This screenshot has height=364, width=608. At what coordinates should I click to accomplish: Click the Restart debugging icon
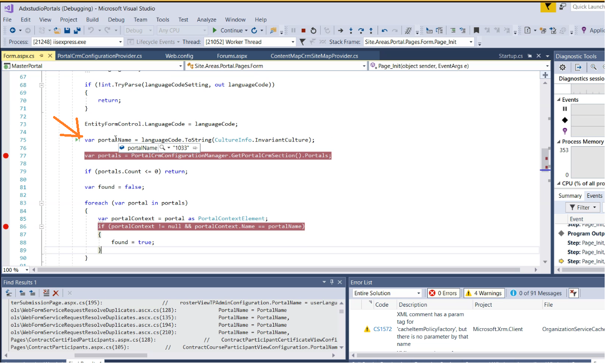point(313,31)
